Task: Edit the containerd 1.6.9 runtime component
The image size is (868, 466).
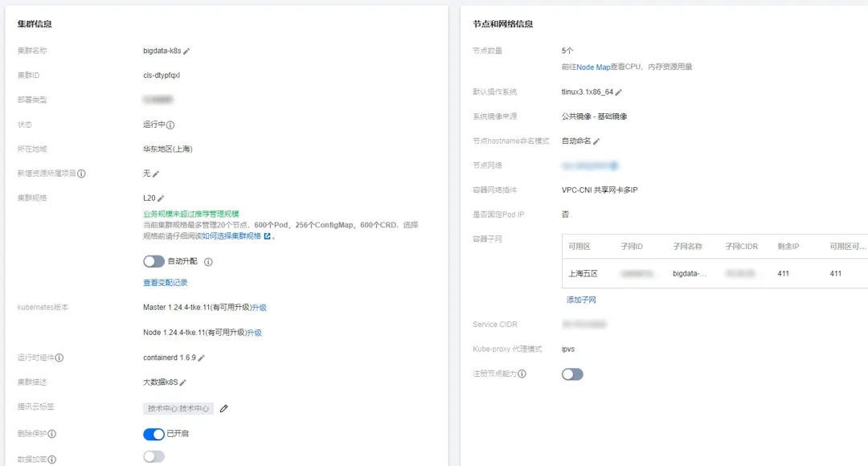Action: click(202, 358)
